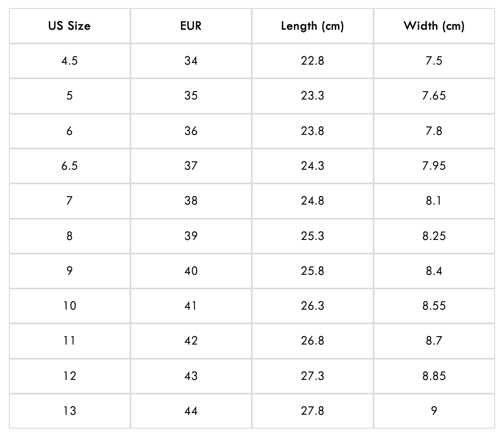Select US size 11 cell

(x=69, y=341)
